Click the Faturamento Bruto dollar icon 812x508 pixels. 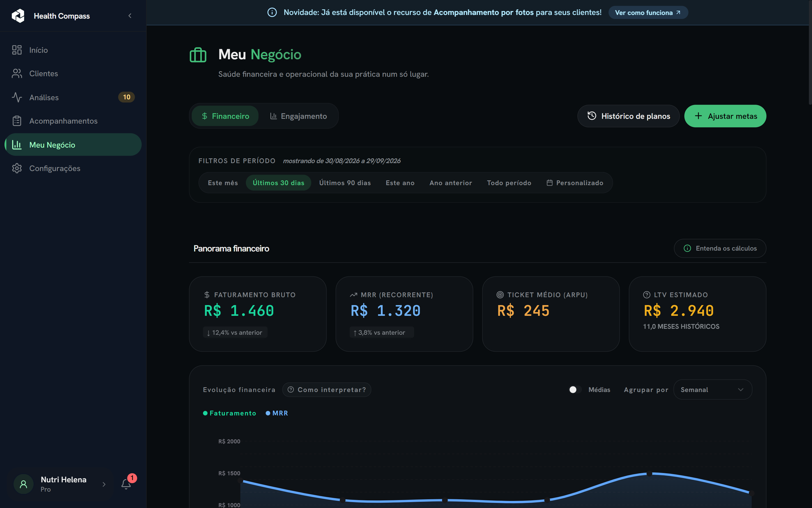tap(207, 295)
